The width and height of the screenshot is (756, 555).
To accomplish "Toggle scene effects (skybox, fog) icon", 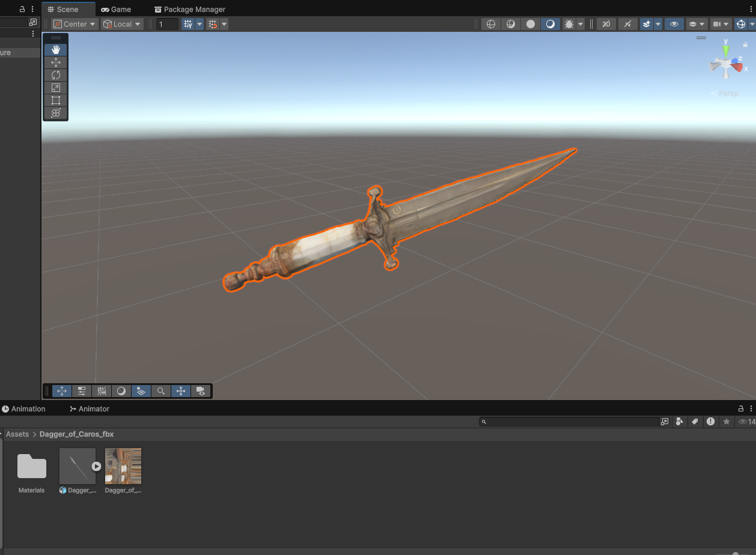I will tap(647, 24).
